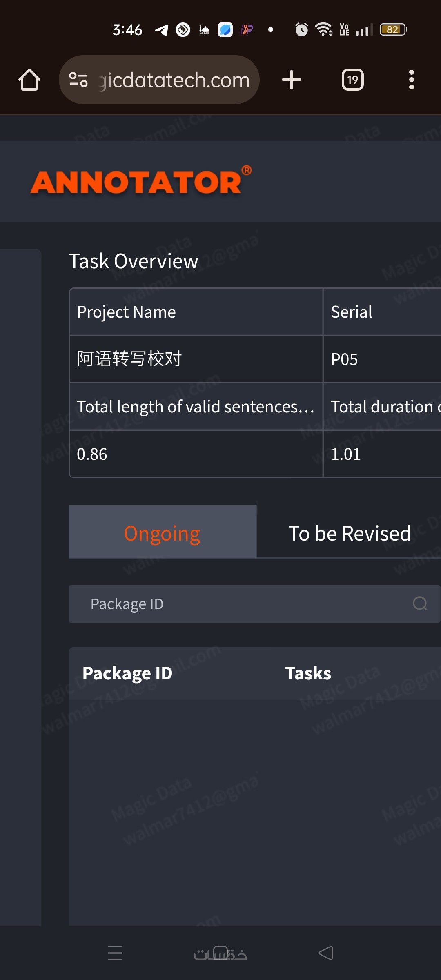Open the browser three-dot menu

click(411, 80)
